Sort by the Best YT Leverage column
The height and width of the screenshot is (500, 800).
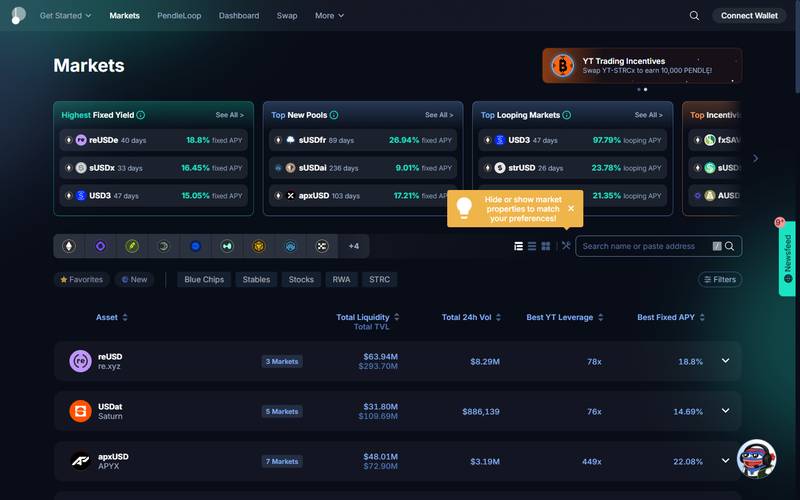[x=565, y=317]
